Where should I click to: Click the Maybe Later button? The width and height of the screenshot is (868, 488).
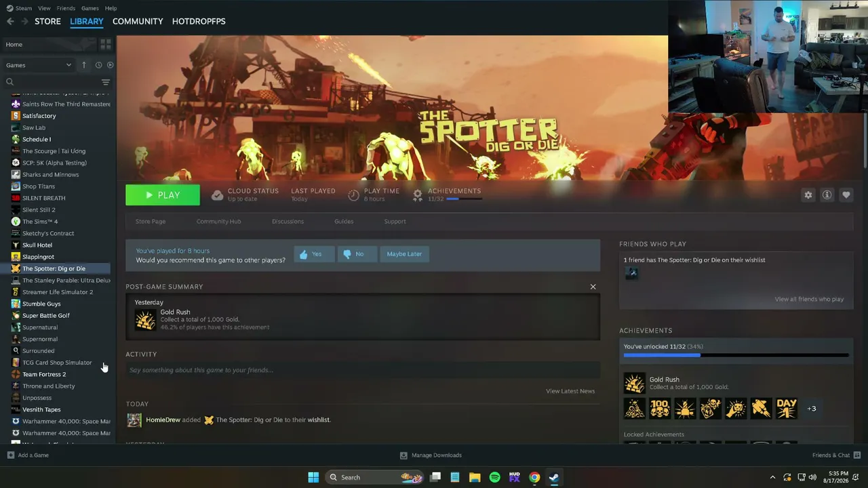pos(404,254)
